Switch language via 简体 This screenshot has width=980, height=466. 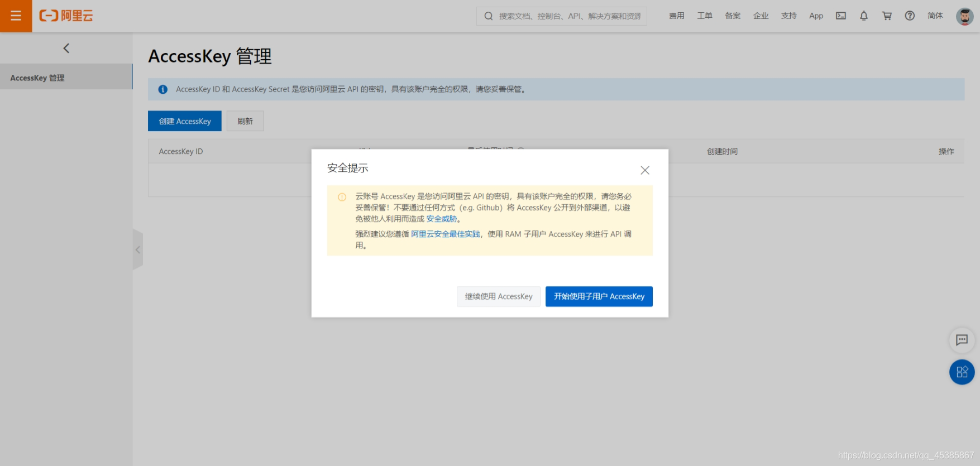(x=935, y=16)
